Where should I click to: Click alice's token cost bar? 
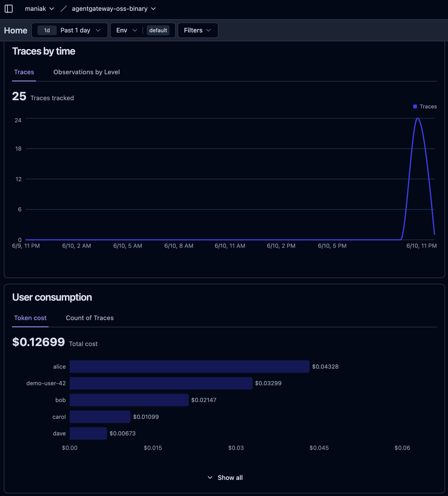point(189,366)
